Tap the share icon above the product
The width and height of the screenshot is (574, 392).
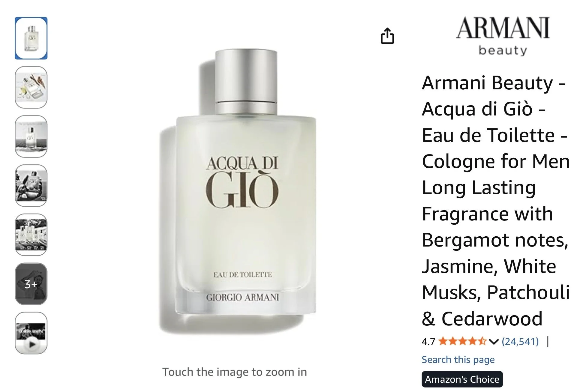pyautogui.click(x=387, y=36)
